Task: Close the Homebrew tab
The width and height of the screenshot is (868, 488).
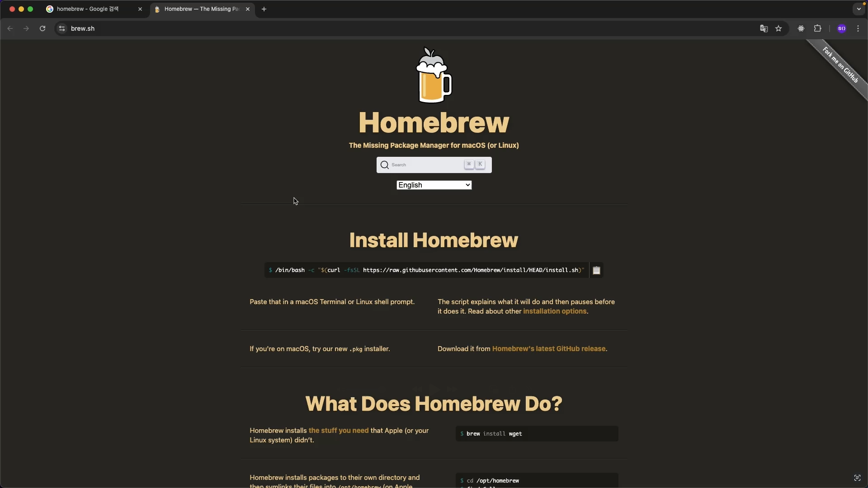Action: 248,9
